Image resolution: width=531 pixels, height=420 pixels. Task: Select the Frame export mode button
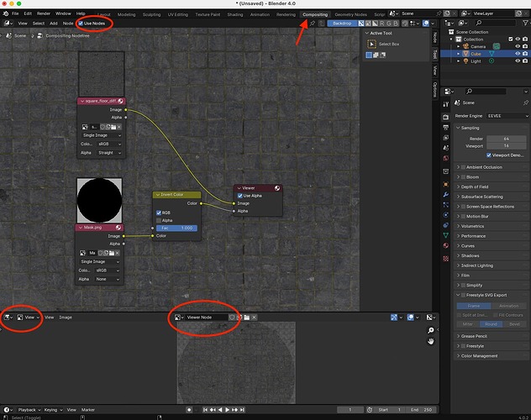point(473,306)
